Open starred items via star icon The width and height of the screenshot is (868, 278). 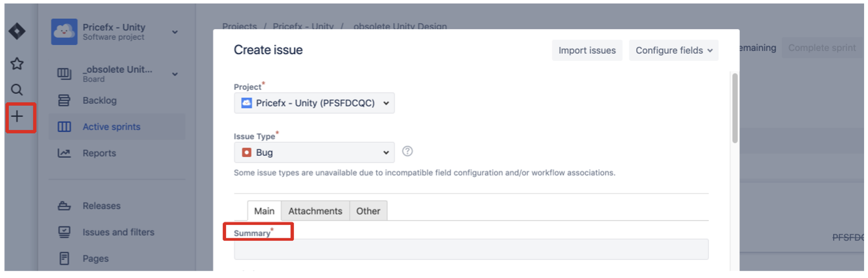point(17,64)
